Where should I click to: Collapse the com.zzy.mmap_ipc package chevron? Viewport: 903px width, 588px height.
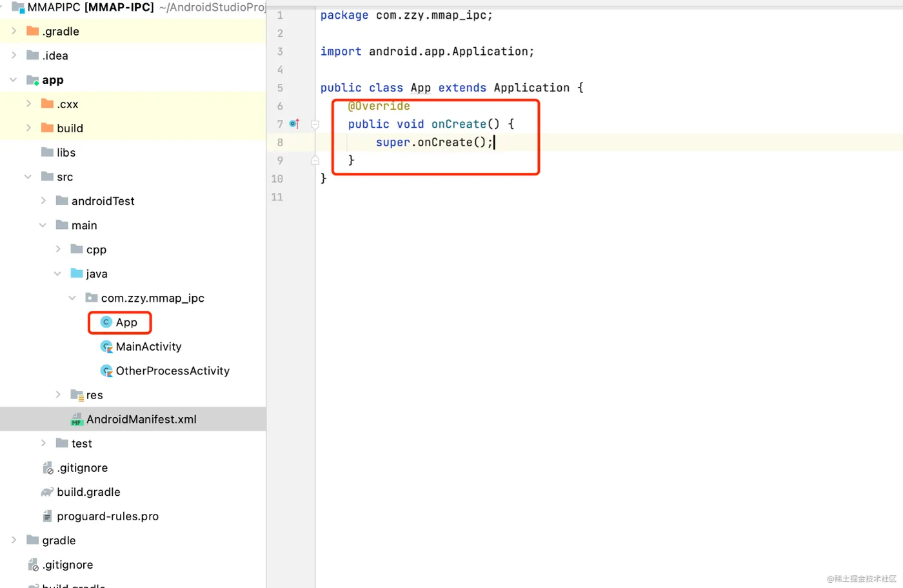coord(72,298)
